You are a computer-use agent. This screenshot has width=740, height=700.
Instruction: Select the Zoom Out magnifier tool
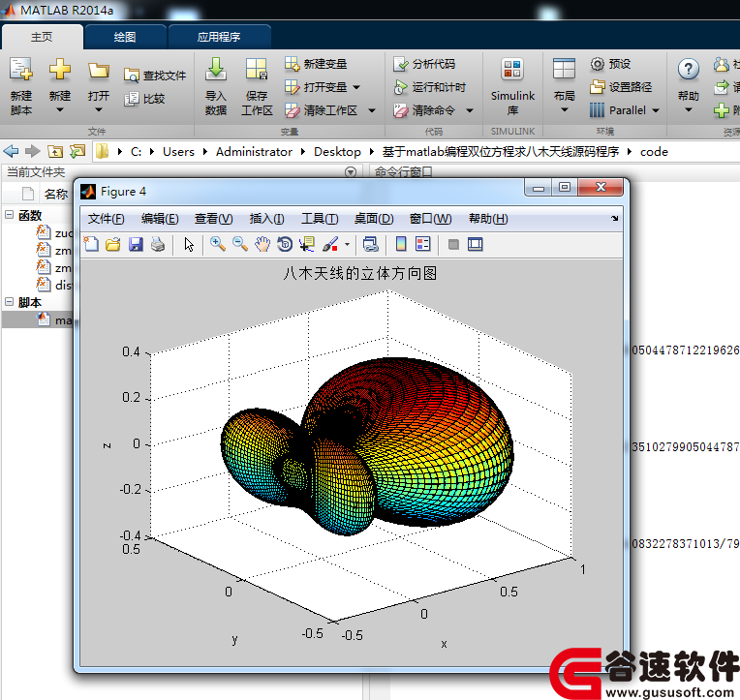[240, 244]
